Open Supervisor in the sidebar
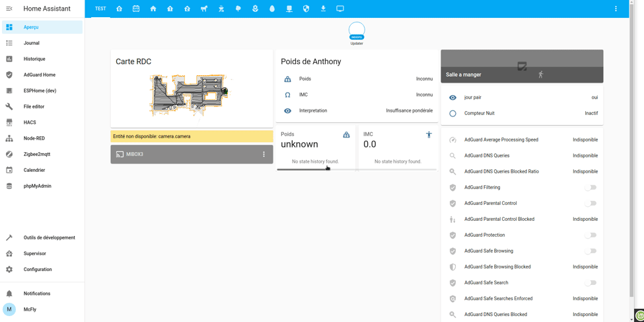 point(42,254)
